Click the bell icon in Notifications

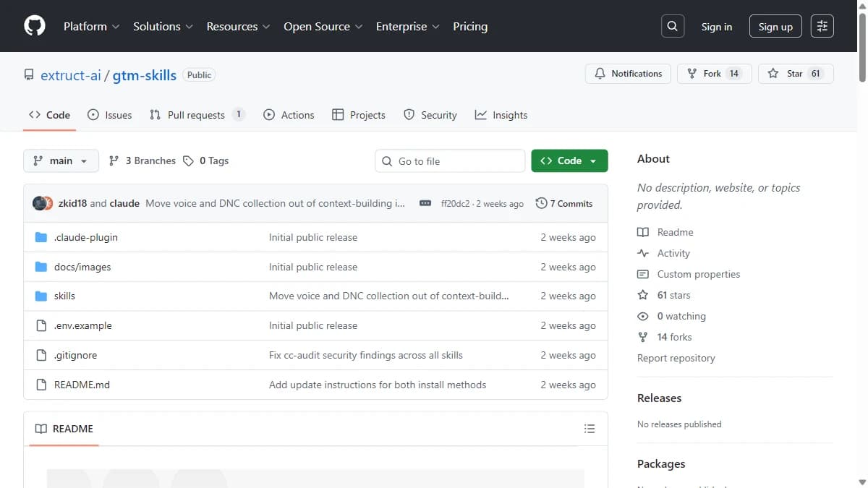tap(600, 74)
